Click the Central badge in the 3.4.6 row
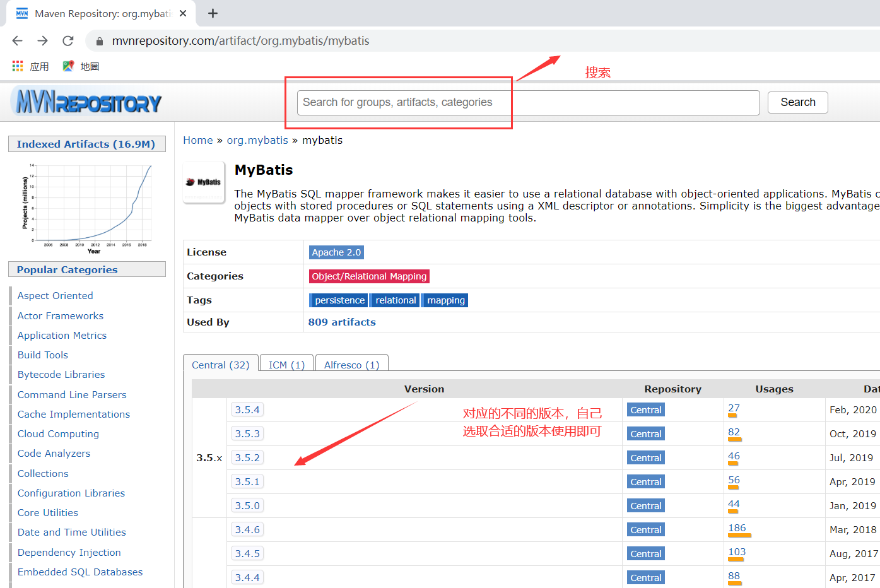The height and width of the screenshot is (588, 880). point(646,530)
